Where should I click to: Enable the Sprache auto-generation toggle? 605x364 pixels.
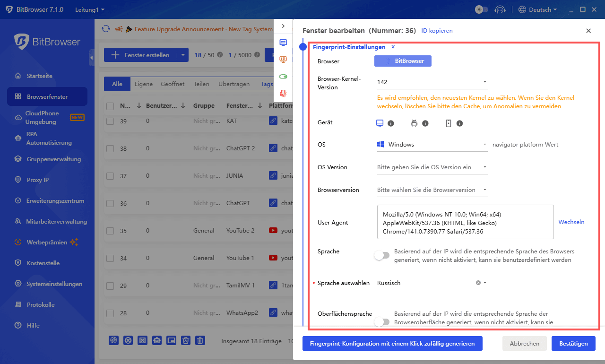coord(382,255)
